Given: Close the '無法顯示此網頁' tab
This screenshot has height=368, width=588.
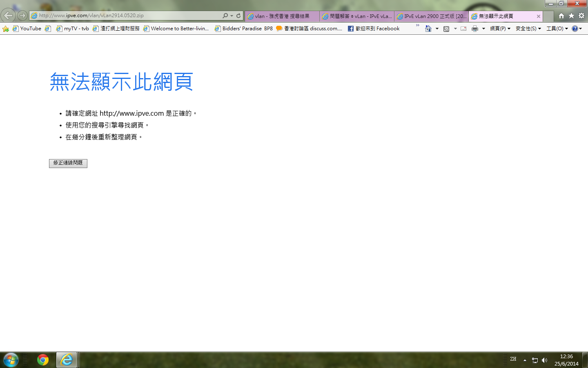Looking at the screenshot, I should (x=539, y=16).
